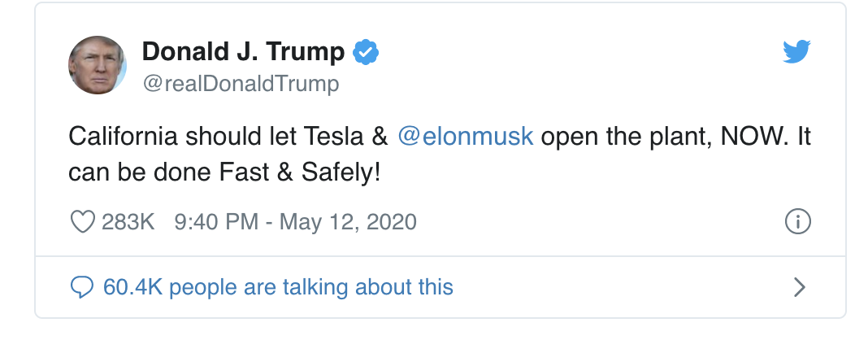Click the 60.4K reply count number
The width and height of the screenshot is (868, 340).
132,286
